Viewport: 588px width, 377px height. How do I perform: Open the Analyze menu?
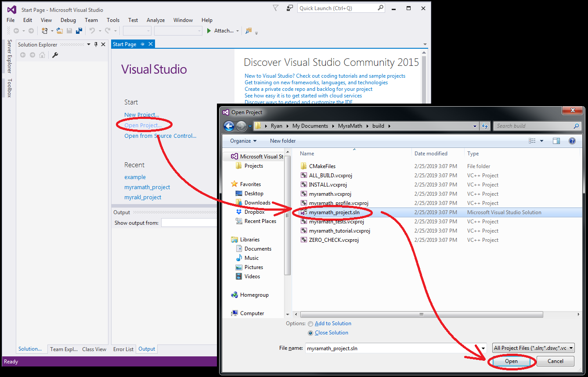tap(155, 20)
